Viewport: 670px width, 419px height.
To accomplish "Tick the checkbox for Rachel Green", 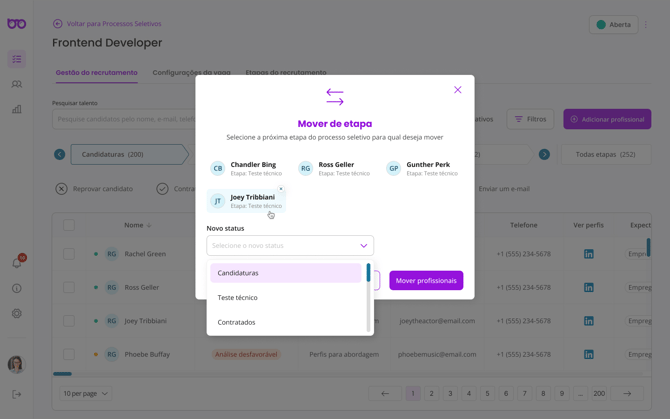I will pyautogui.click(x=69, y=254).
